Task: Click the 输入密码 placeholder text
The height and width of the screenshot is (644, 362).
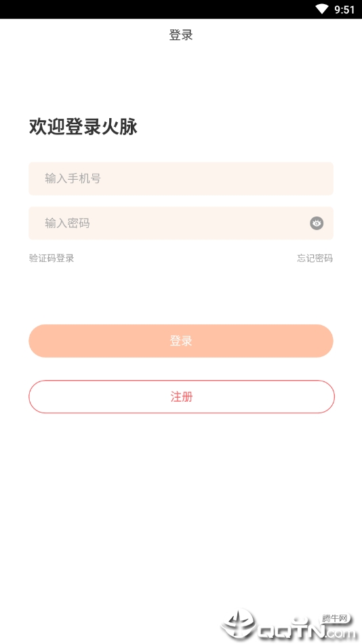Action: [67, 223]
